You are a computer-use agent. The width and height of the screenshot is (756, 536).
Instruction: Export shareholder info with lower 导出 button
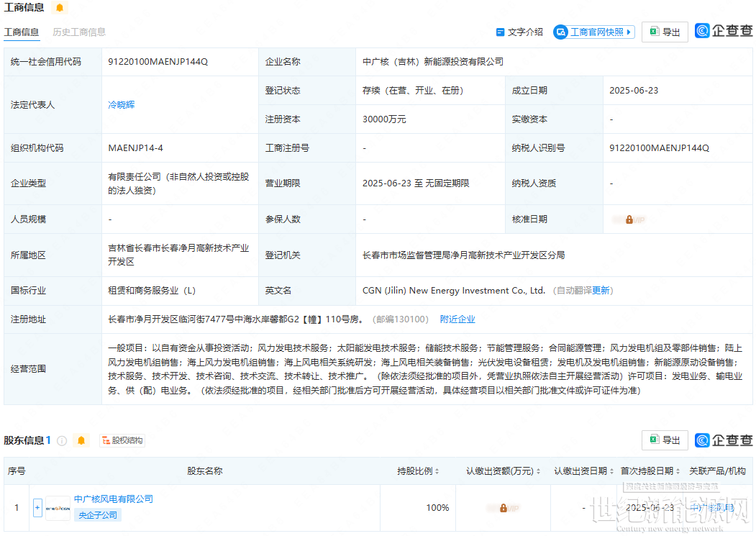665,440
